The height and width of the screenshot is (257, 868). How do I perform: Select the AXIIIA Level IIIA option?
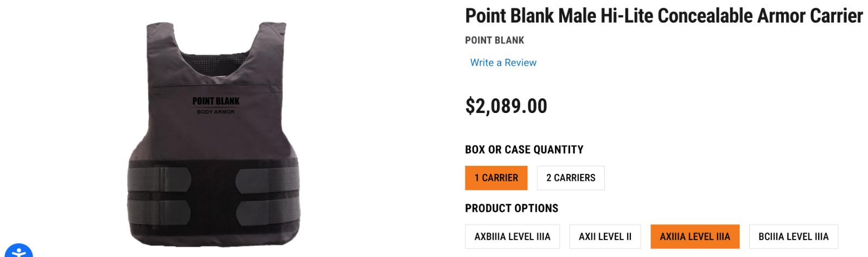click(694, 236)
